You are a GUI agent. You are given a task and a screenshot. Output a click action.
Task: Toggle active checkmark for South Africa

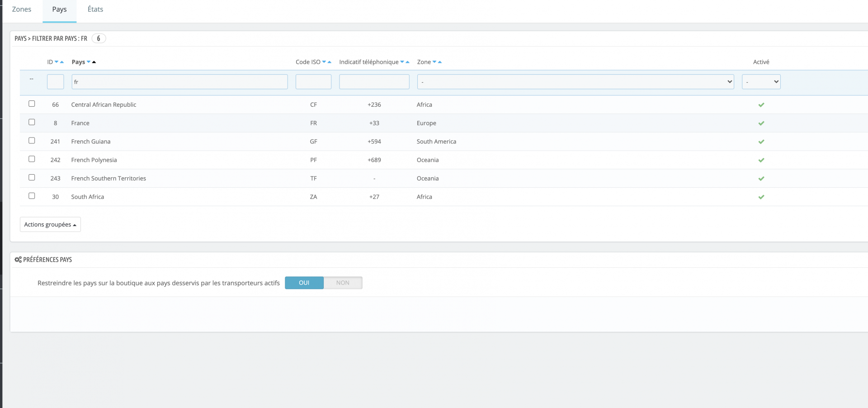(x=761, y=197)
